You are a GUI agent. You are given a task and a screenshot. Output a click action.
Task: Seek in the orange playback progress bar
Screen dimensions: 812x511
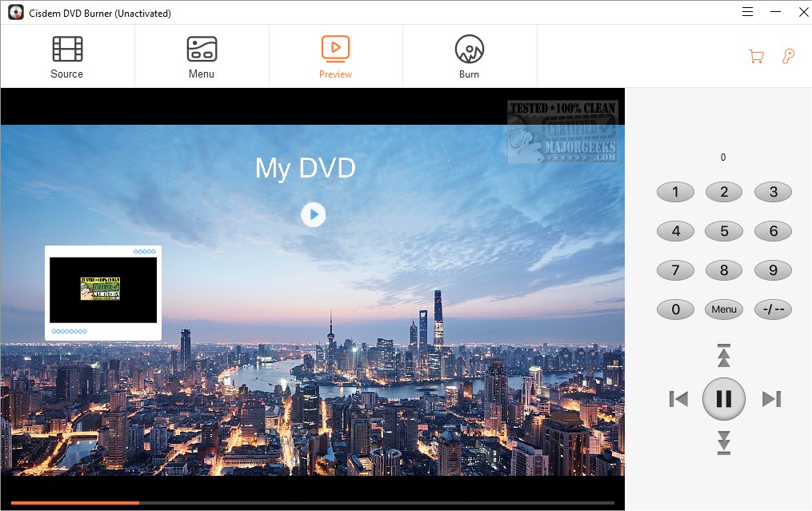click(313, 503)
